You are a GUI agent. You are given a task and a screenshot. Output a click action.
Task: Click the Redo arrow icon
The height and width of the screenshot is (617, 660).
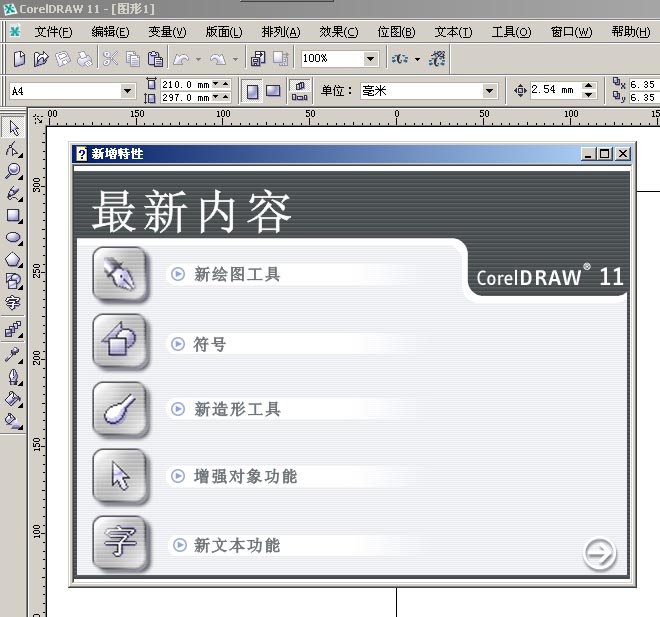[x=218, y=59]
